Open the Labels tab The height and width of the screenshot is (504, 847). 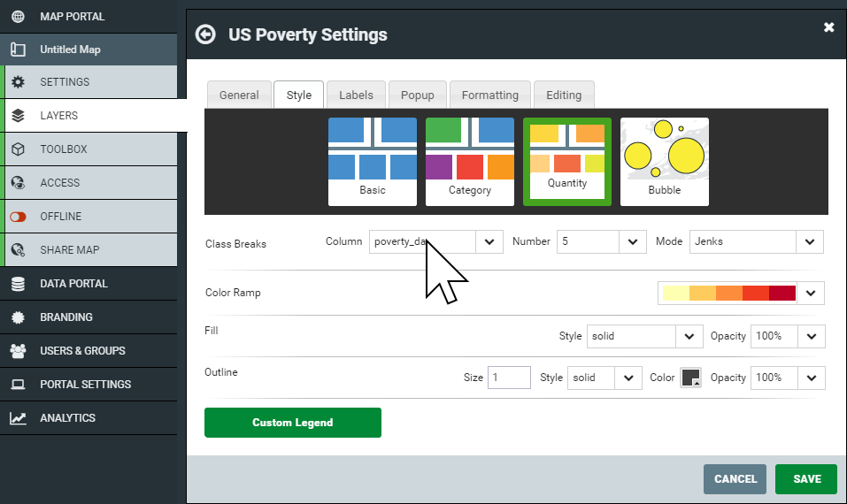[356, 95]
